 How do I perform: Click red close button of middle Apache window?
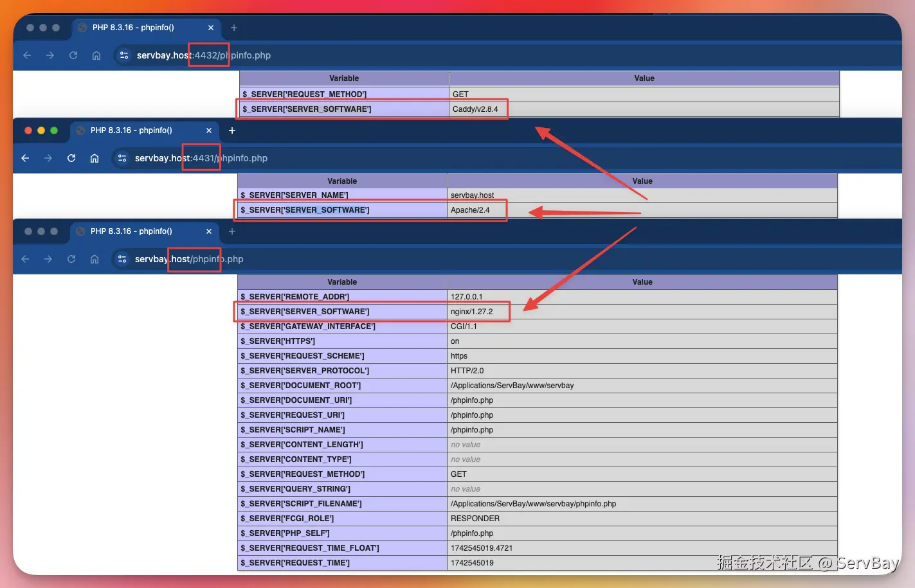28,130
